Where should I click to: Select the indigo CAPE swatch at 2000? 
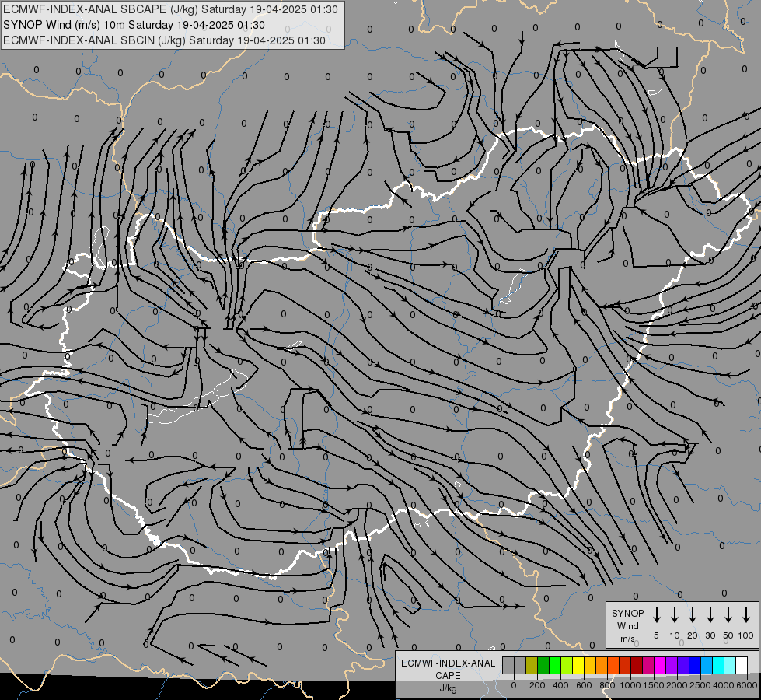coord(684,665)
